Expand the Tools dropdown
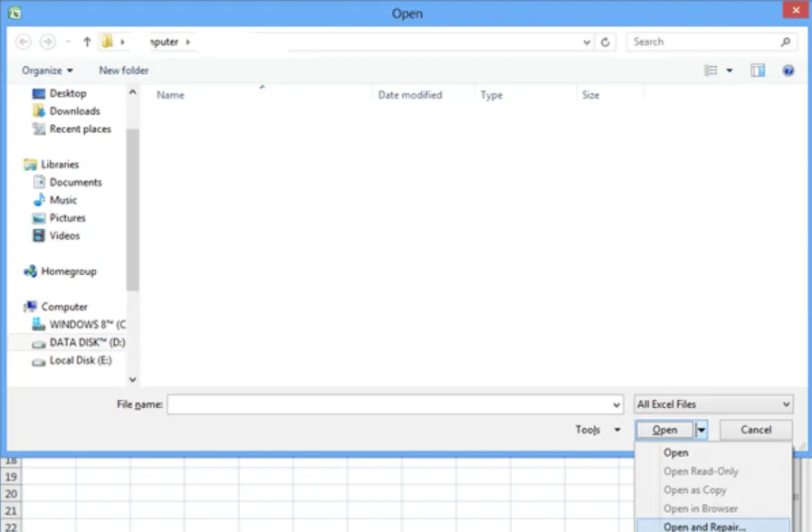The width and height of the screenshot is (812, 532). point(598,430)
